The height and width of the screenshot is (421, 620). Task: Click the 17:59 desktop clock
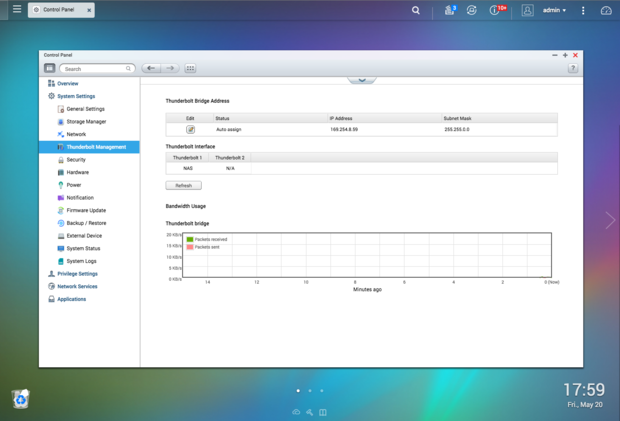point(584,390)
